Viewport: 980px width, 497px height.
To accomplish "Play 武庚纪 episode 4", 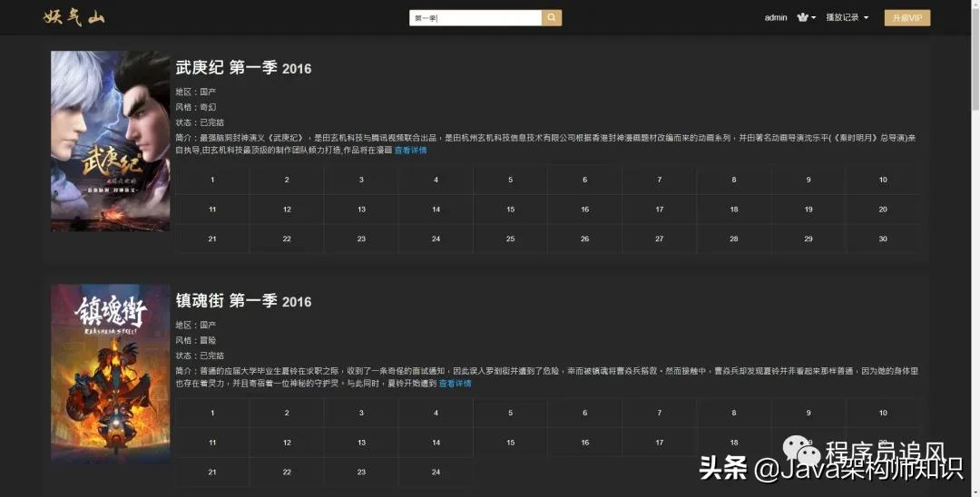I will [436, 180].
